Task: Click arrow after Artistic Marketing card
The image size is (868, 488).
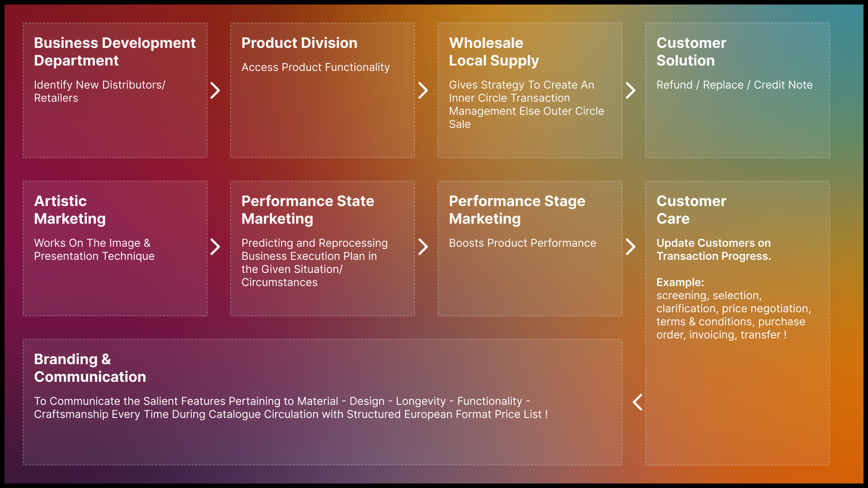Action: [216, 247]
